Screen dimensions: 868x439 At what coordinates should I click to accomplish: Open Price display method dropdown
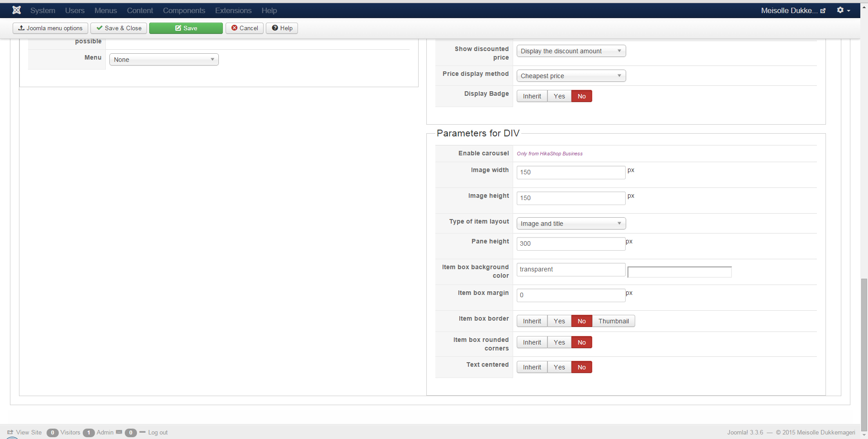pos(571,76)
